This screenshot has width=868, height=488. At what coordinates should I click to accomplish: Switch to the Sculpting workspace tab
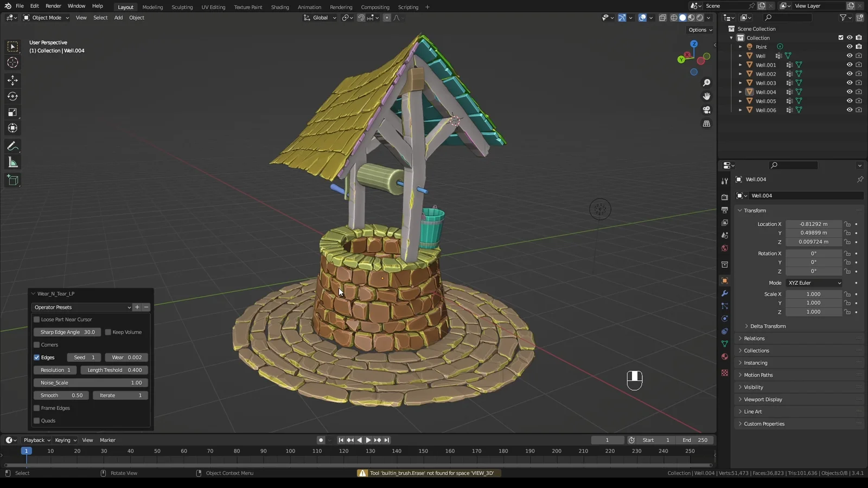coord(182,7)
